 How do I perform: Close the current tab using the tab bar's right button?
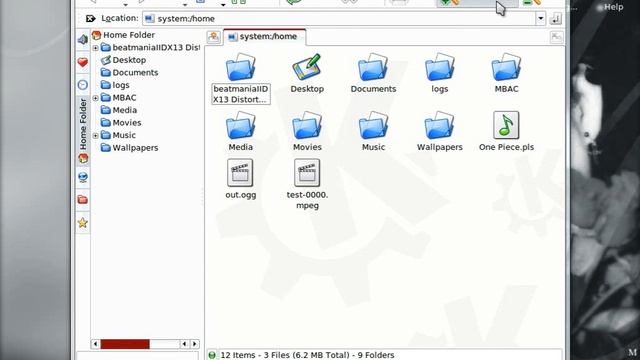pos(556,37)
